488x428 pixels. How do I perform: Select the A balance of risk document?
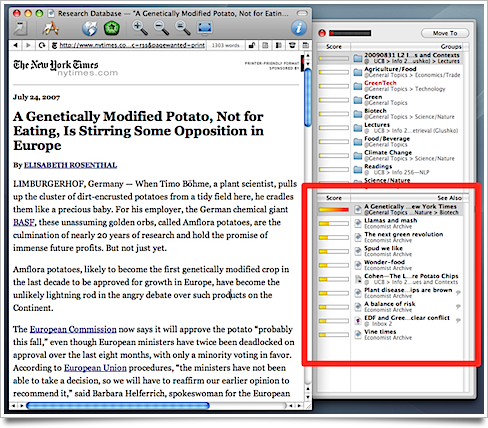(x=390, y=307)
